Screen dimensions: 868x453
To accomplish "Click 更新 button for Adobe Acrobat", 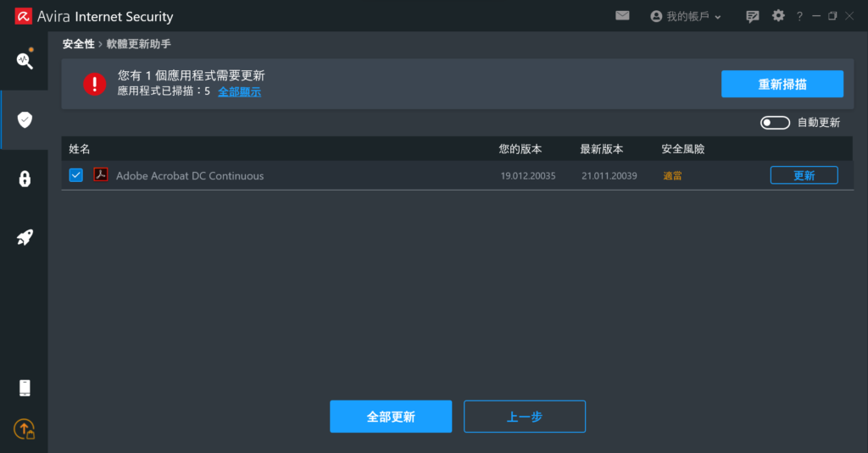I will 804,175.
